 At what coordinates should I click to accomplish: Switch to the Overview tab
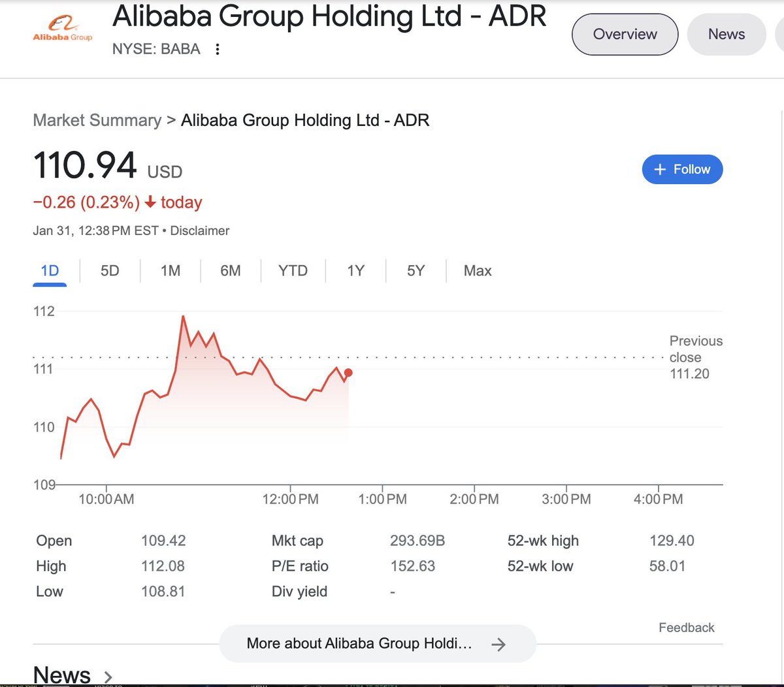(x=625, y=35)
